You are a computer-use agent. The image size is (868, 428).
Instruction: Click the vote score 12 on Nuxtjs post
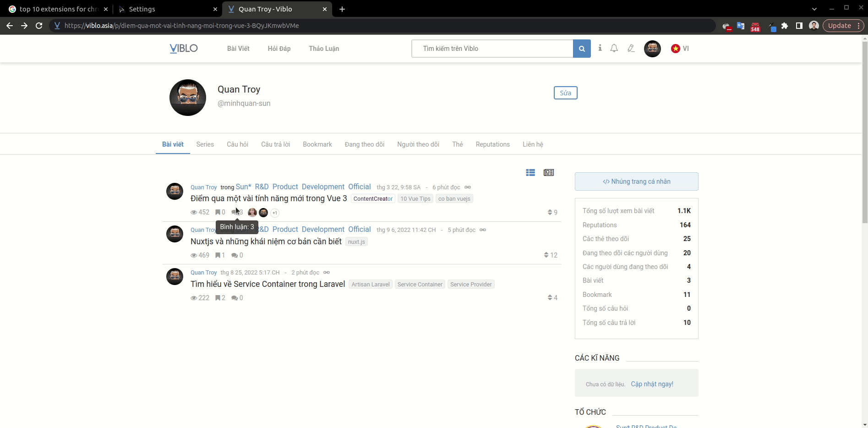[x=551, y=255]
